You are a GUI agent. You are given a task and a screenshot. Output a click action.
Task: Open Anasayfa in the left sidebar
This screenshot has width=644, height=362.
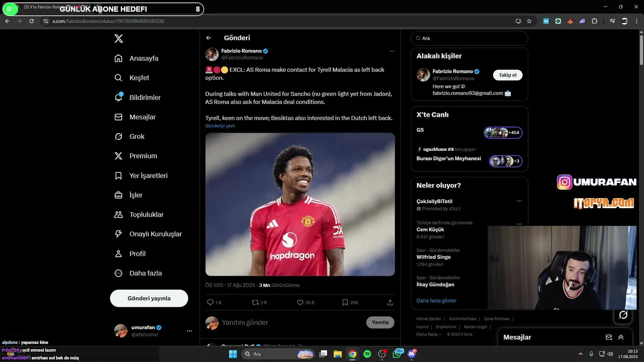(x=137, y=58)
